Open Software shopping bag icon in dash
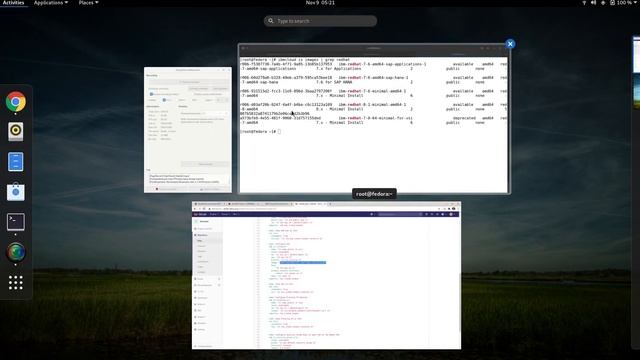 (16, 191)
